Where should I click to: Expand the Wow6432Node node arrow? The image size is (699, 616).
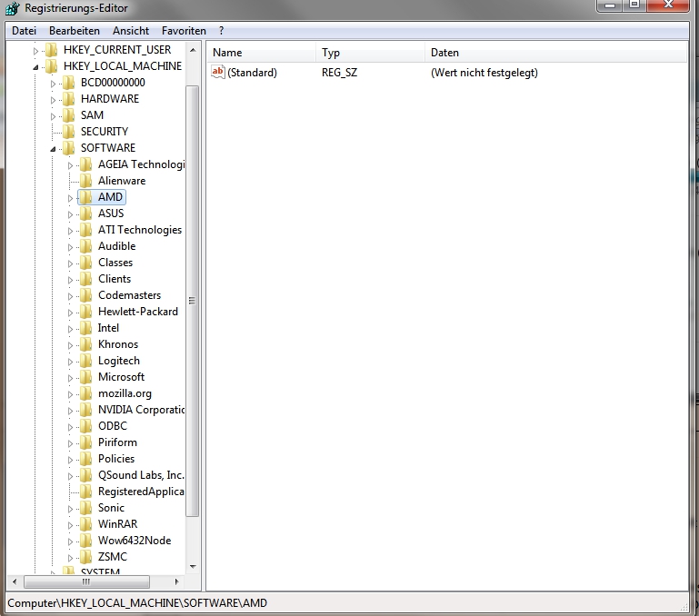70,541
